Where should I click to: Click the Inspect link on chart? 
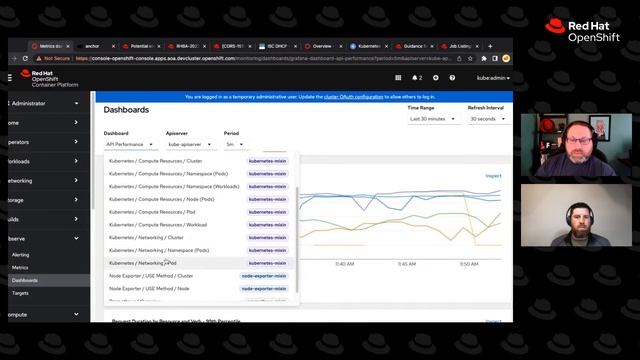pos(493,176)
